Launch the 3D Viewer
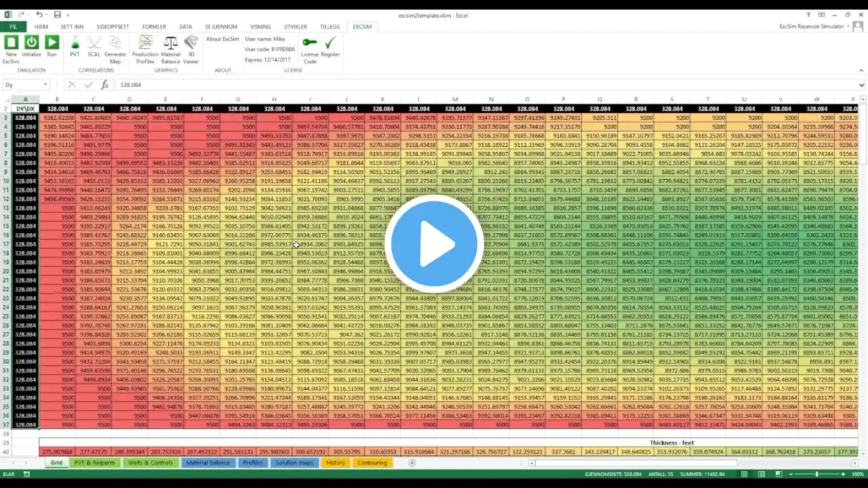This screenshot has width=868, height=488. click(x=191, y=43)
